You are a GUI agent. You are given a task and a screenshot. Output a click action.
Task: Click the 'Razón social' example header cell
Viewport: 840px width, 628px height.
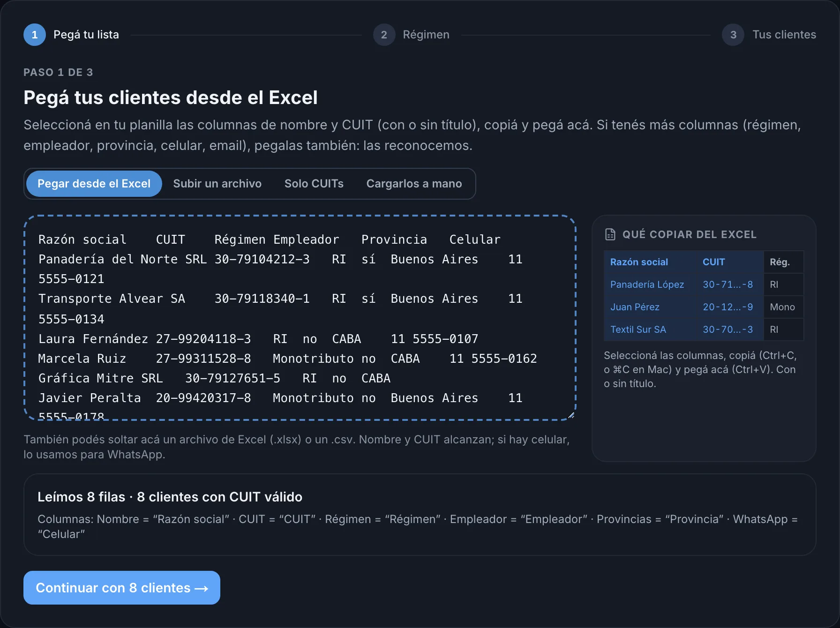point(650,262)
